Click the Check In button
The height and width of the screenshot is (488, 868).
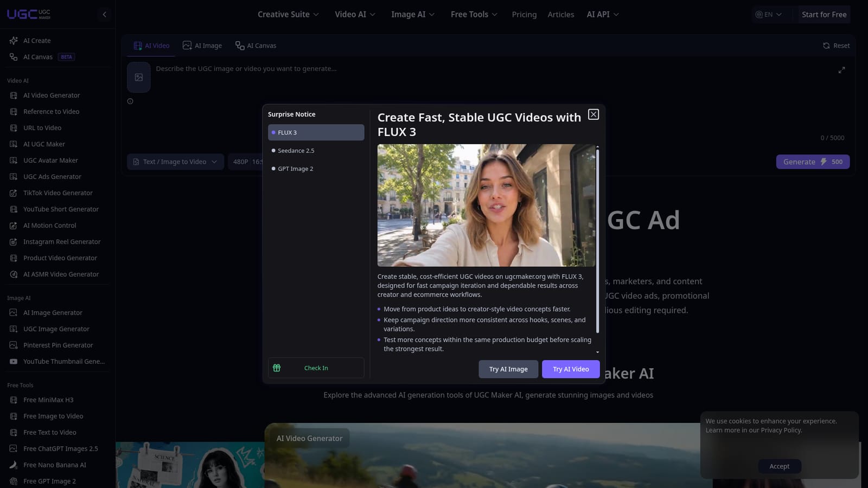click(316, 368)
